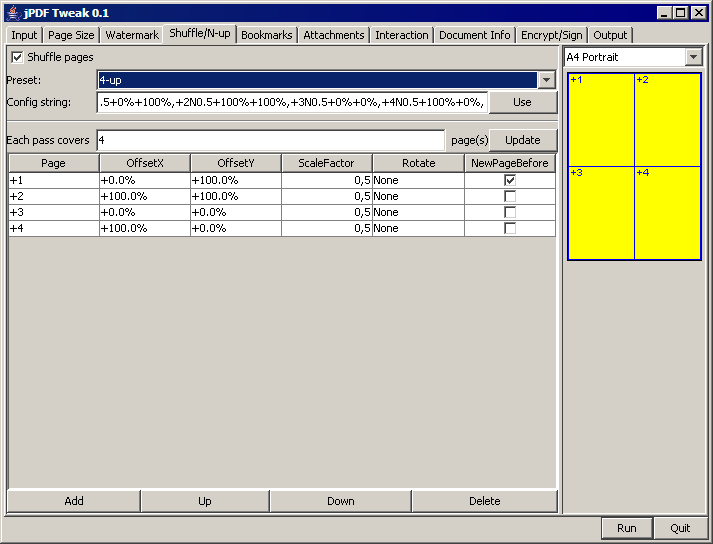
Task: Click Rotate None cell in row +2
Action: click(x=418, y=196)
